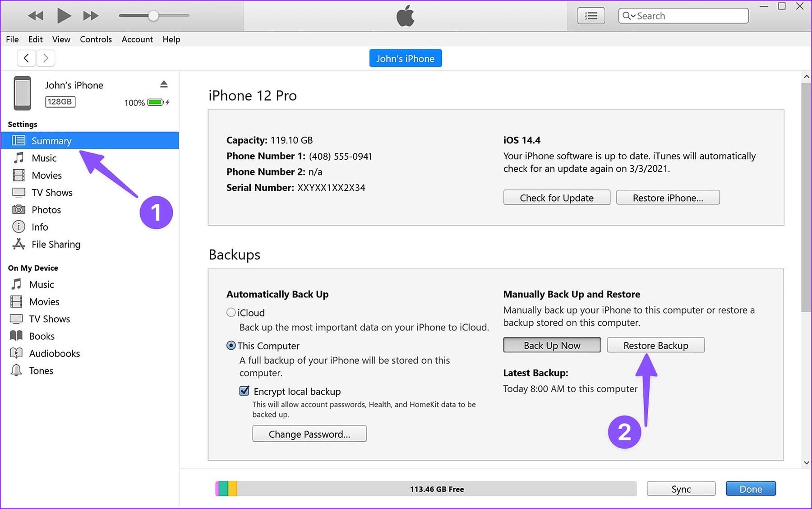
Task: Skip to the next track with the fast-forward icon
Action: [91, 16]
